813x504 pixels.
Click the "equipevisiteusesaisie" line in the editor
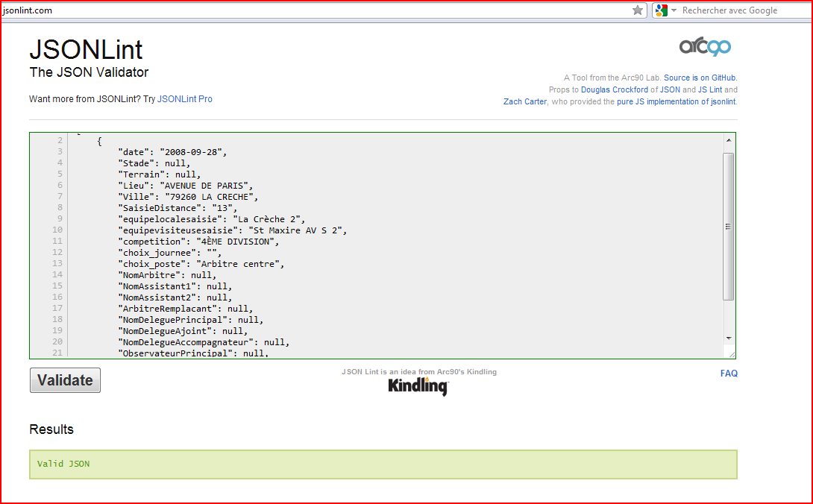pos(233,230)
